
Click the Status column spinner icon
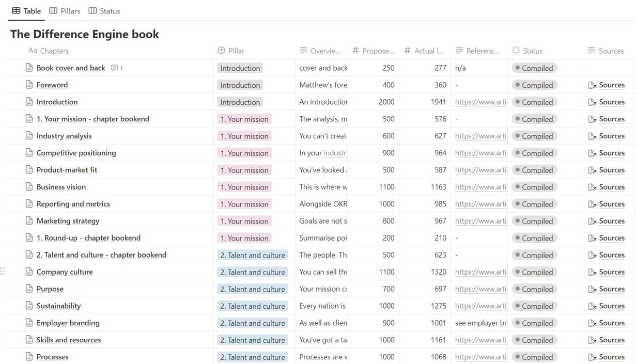[516, 51]
